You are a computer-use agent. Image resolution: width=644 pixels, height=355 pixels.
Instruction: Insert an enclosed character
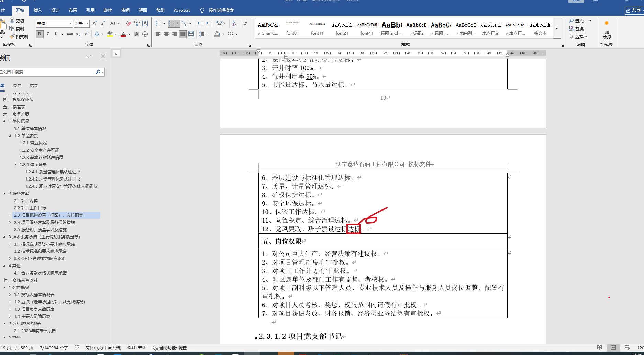[x=145, y=34]
